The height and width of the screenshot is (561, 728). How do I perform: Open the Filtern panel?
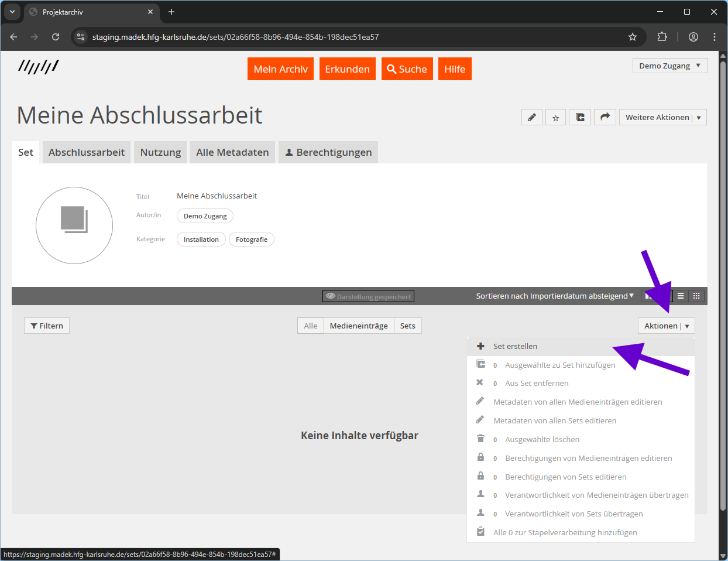coord(47,326)
